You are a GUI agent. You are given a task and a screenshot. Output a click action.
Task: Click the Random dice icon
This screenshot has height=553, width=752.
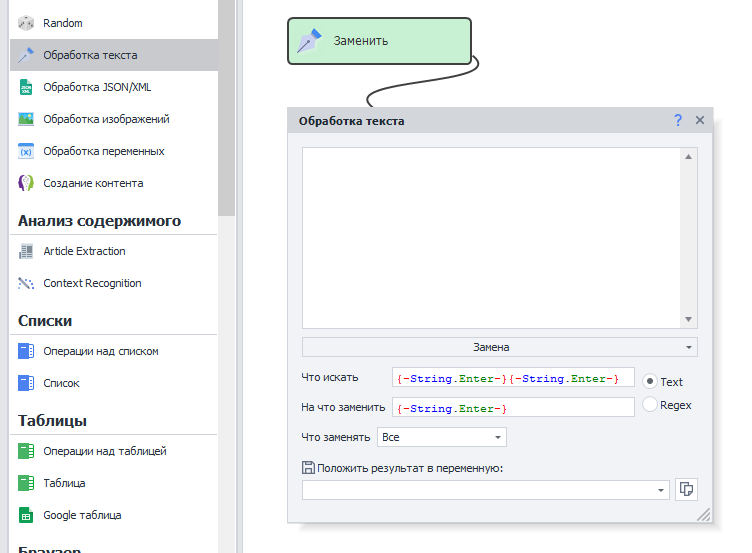[x=26, y=23]
